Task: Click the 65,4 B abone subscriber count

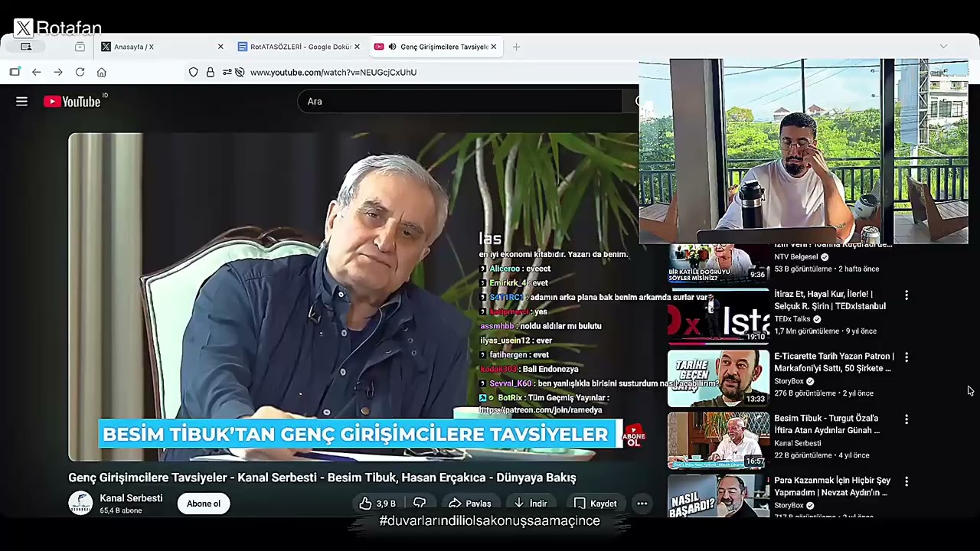Action: [x=120, y=510]
